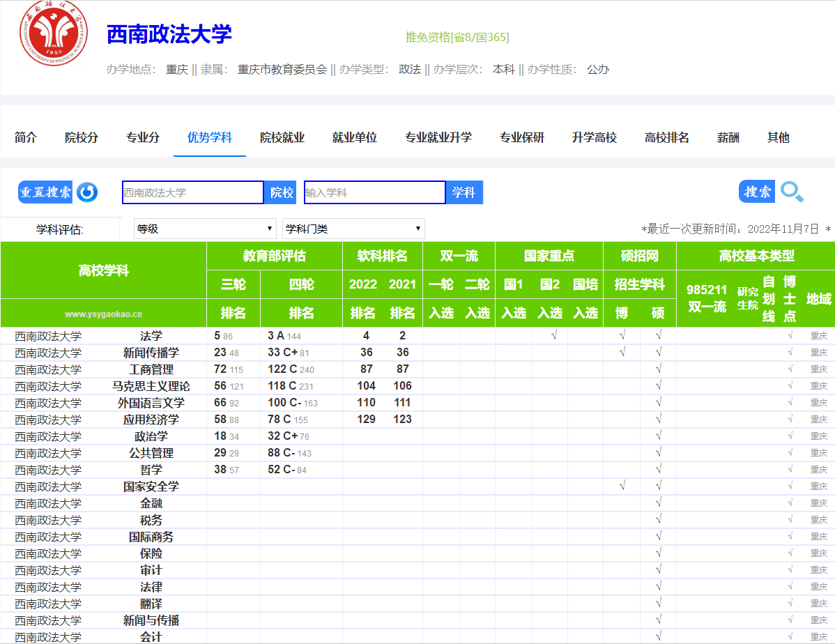Click the circular reset arrow icon
This screenshot has height=644, width=835.
87,192
